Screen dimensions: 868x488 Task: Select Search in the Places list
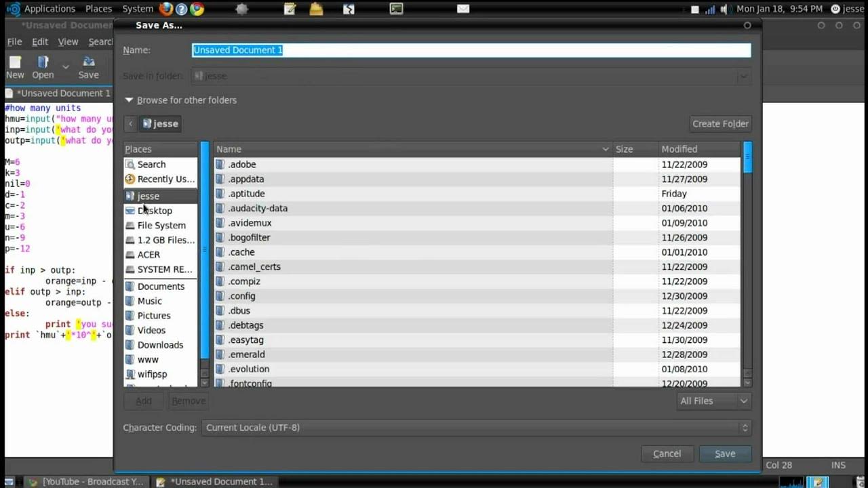[x=161, y=164]
